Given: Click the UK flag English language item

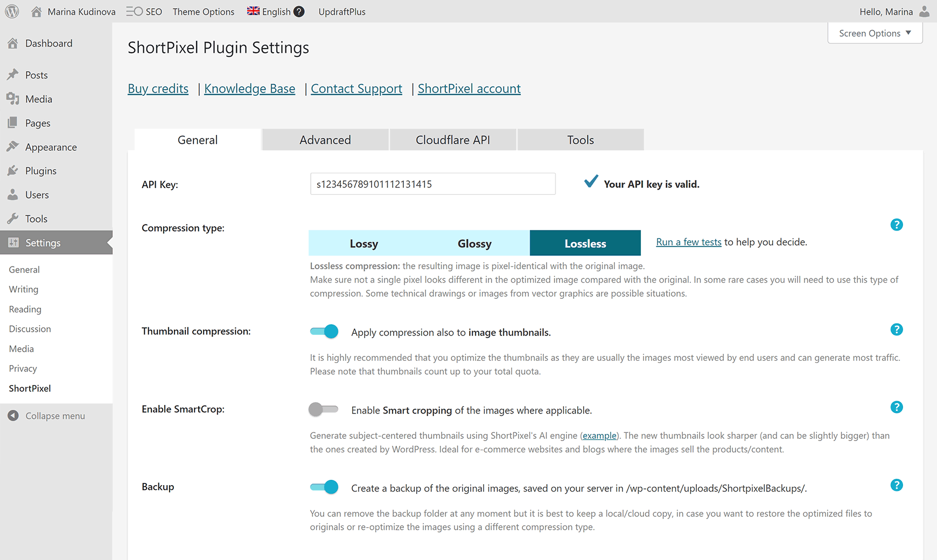Looking at the screenshot, I should point(269,11).
